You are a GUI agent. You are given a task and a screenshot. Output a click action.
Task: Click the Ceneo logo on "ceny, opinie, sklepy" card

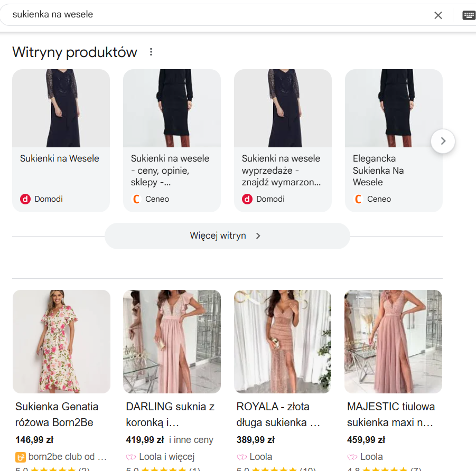[136, 199]
